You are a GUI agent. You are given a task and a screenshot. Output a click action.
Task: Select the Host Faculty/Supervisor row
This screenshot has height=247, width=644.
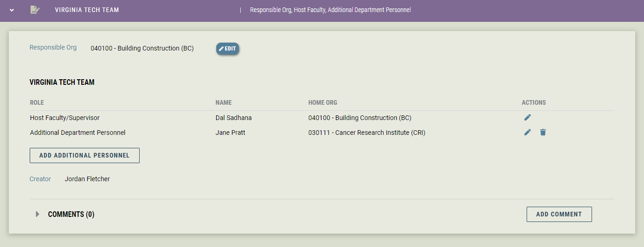coord(322,118)
